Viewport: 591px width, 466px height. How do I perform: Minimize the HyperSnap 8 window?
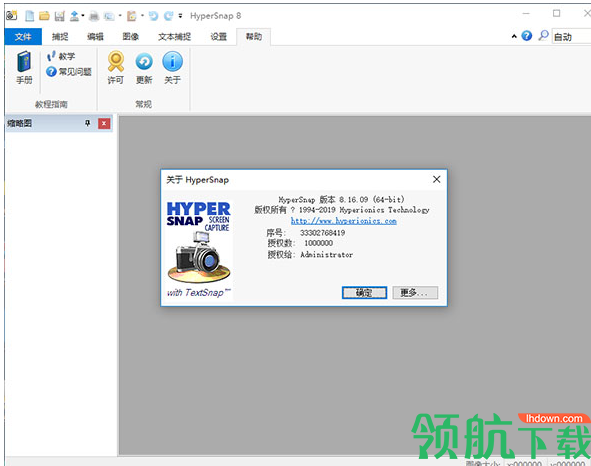[526, 14]
